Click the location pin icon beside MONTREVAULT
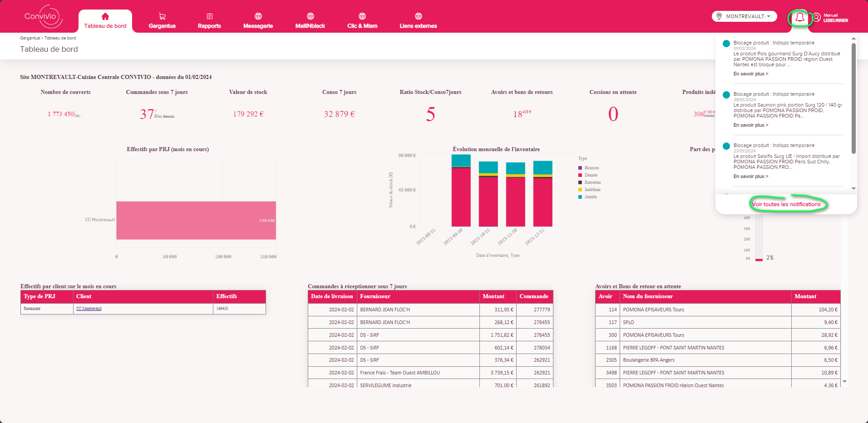Image resolution: width=868 pixels, height=423 pixels. [719, 16]
